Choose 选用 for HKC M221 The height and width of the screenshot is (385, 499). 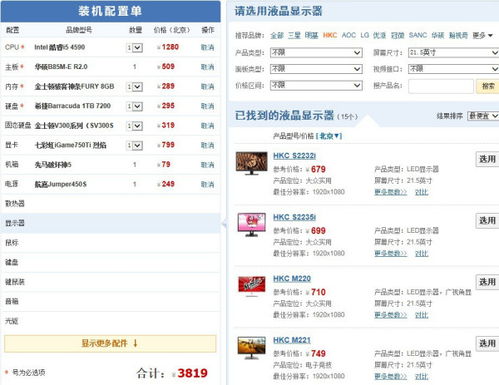tap(487, 344)
